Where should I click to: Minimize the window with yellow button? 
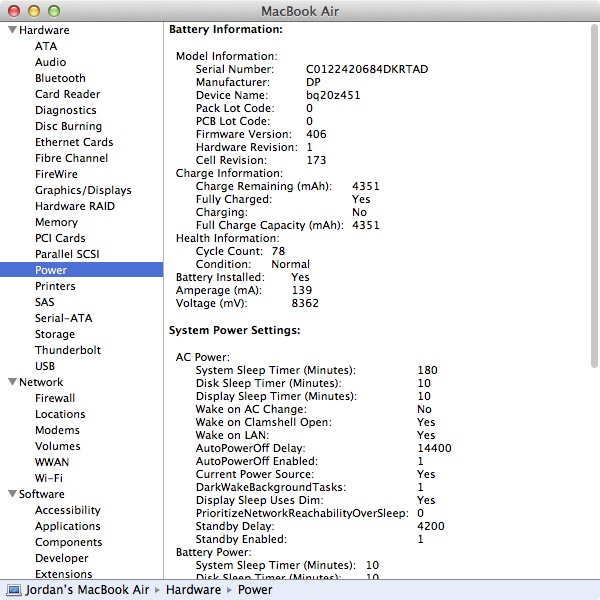[34, 11]
